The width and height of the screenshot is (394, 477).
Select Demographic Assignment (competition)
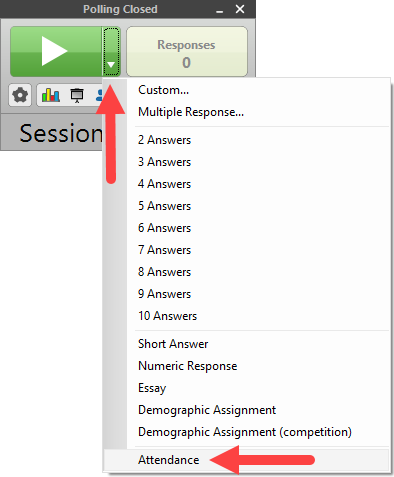pyautogui.click(x=247, y=432)
